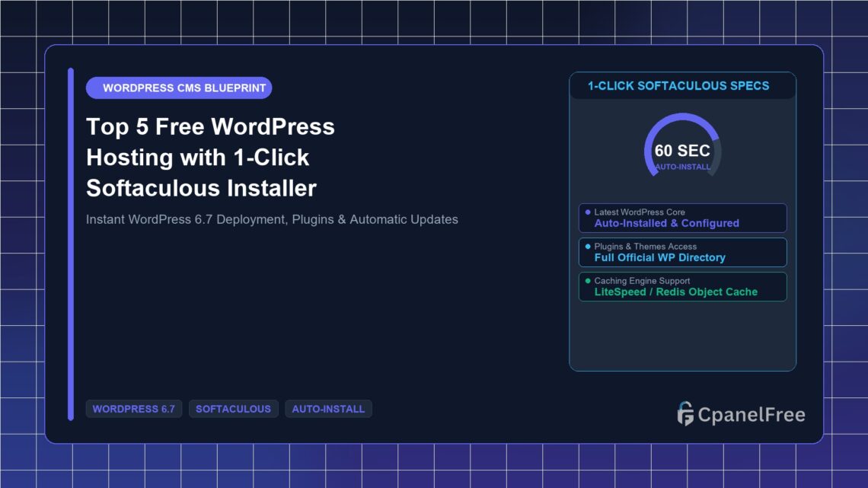
Task: Select the Plugins & Themes Access spec card
Action: point(682,252)
